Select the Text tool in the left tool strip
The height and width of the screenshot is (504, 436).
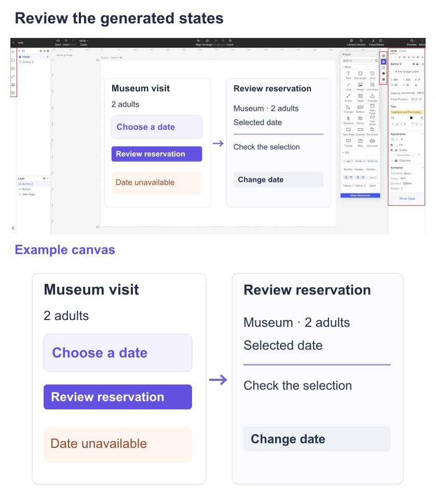[13, 52]
